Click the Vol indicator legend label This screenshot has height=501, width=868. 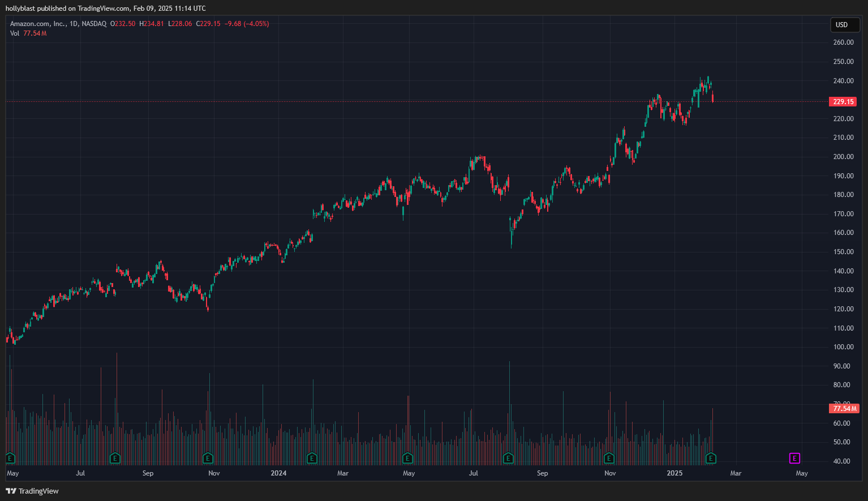tap(15, 33)
